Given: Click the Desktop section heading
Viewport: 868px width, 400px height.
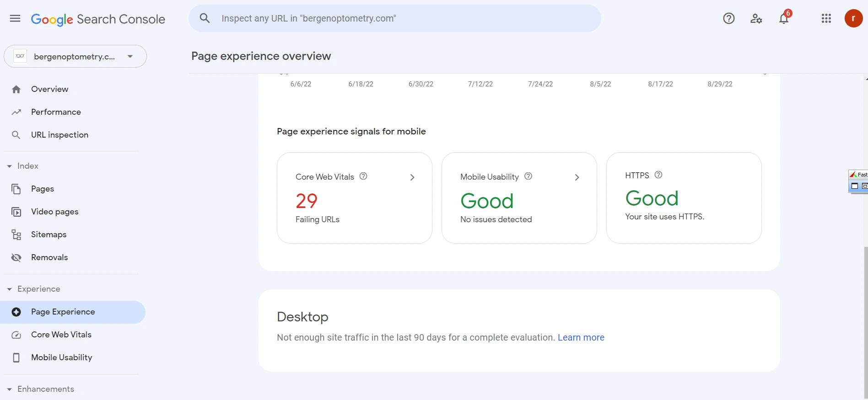Looking at the screenshot, I should tap(302, 317).
